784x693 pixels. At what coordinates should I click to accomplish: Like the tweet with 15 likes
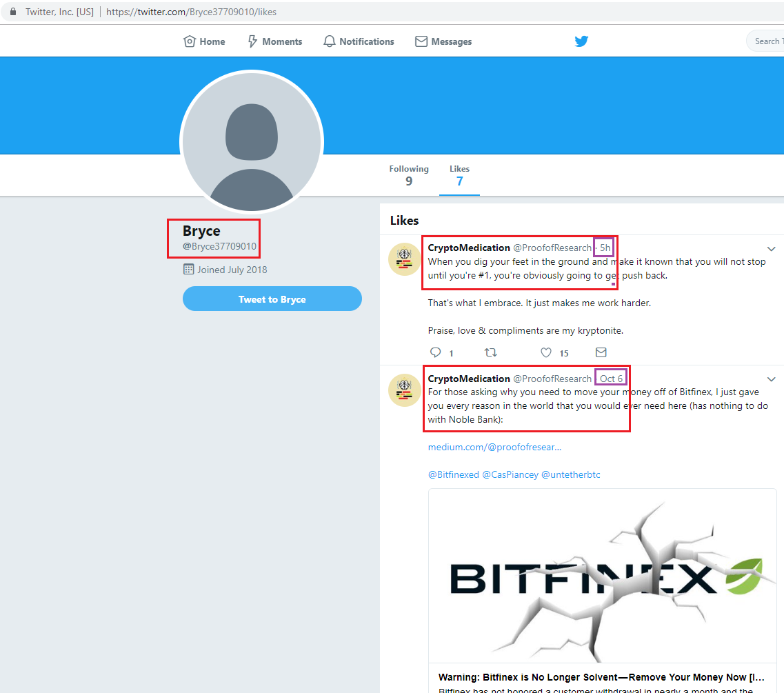tap(546, 352)
